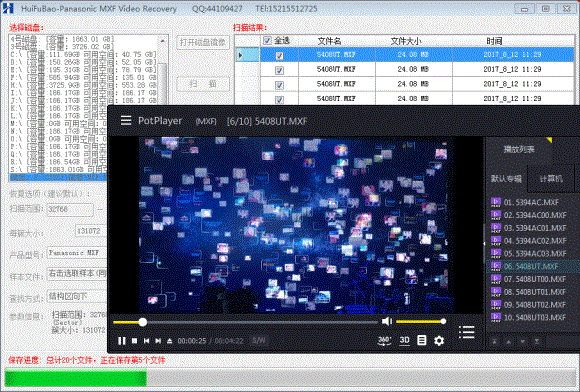Move playlist item to bottom arrow
The image size is (580, 392).
(537, 341)
